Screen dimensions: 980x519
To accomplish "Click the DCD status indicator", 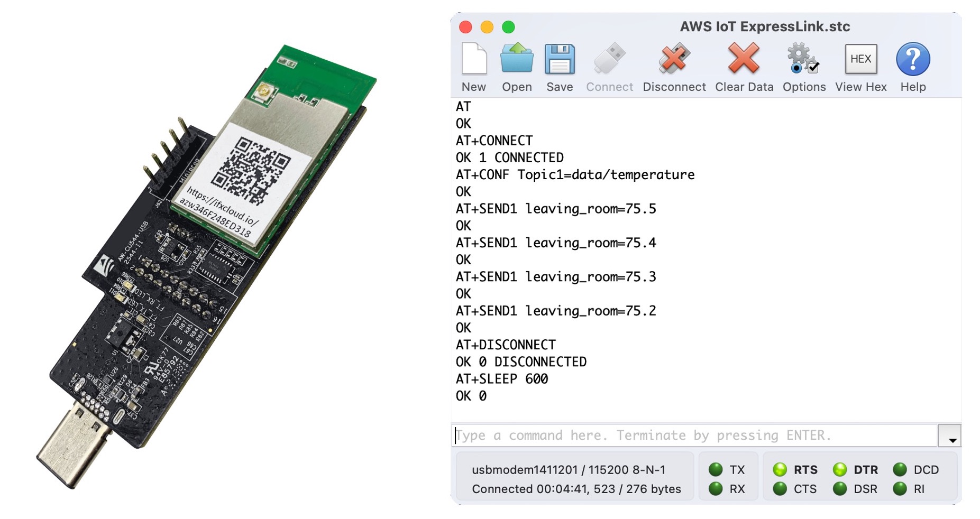I will (x=900, y=469).
